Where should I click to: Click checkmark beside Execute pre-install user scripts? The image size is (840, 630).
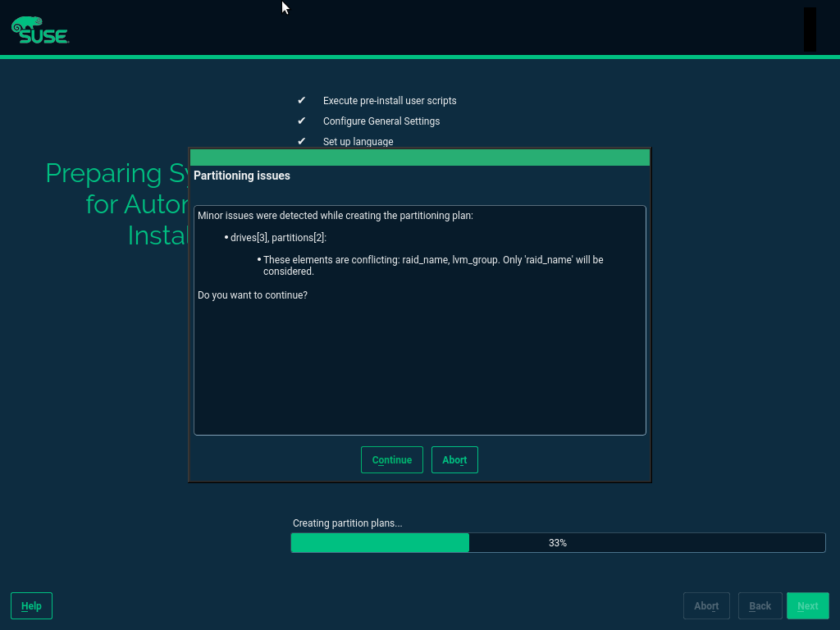(301, 100)
